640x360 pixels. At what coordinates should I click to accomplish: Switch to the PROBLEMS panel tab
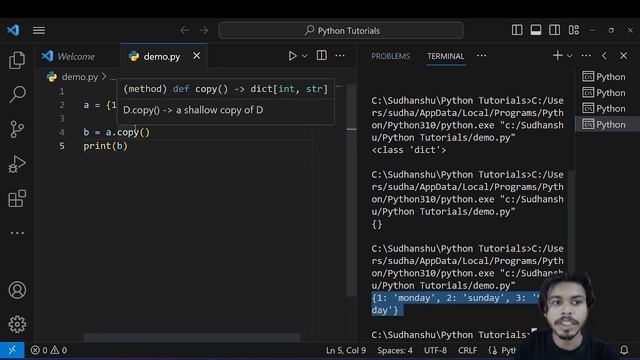pos(391,56)
